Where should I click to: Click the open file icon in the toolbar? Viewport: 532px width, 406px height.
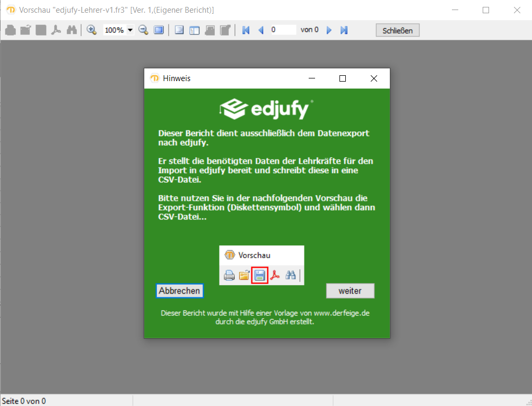point(25,30)
